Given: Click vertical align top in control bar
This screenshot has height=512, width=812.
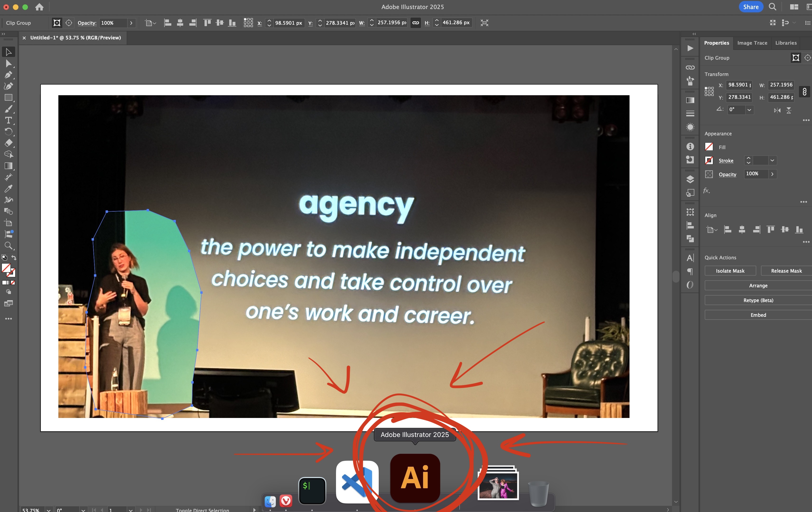Looking at the screenshot, I should (x=207, y=23).
